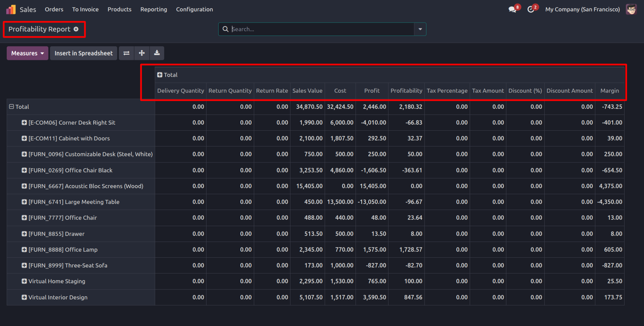Click the Sales app logo icon
The width and height of the screenshot is (644, 326).
pos(11,9)
